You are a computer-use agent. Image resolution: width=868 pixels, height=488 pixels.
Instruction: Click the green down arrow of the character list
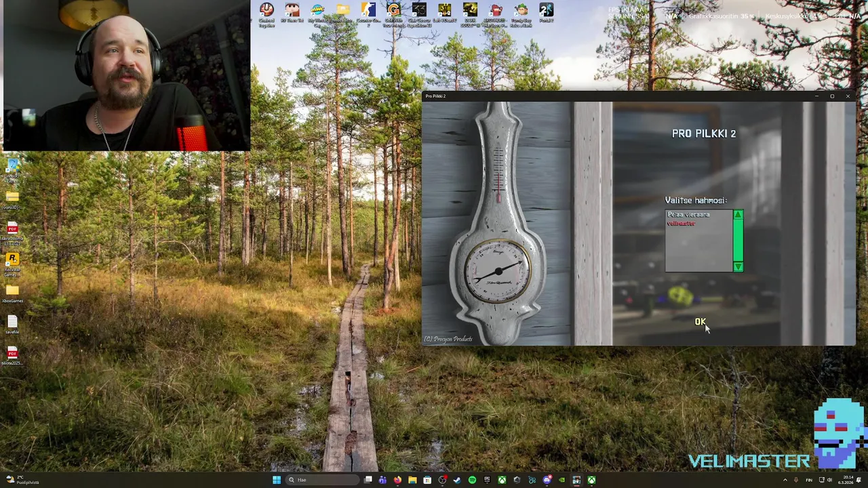click(738, 267)
